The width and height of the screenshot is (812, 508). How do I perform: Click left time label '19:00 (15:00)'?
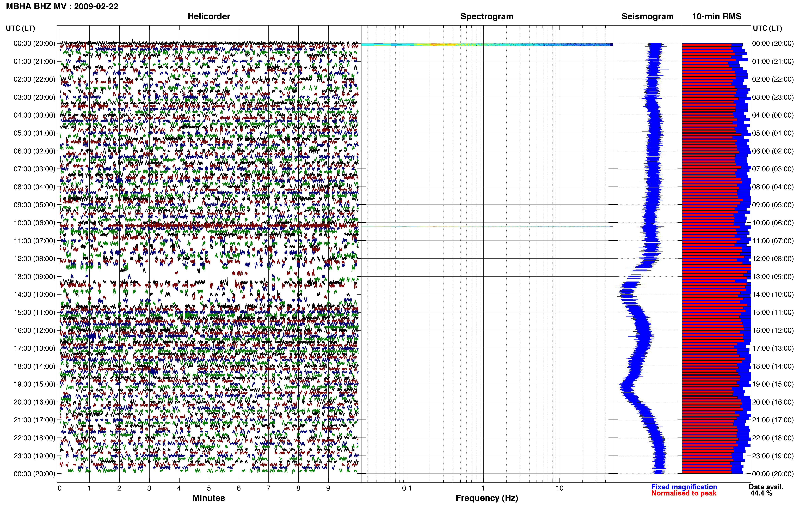tap(34, 384)
